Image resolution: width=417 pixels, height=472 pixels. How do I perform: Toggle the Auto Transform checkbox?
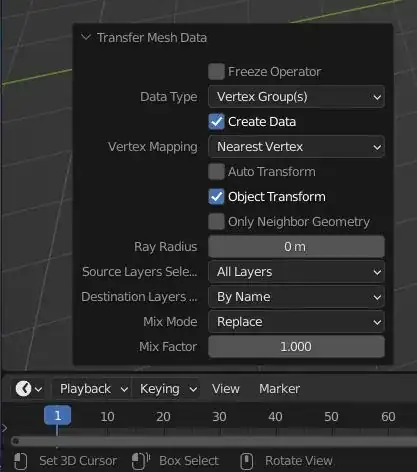pyautogui.click(x=216, y=172)
